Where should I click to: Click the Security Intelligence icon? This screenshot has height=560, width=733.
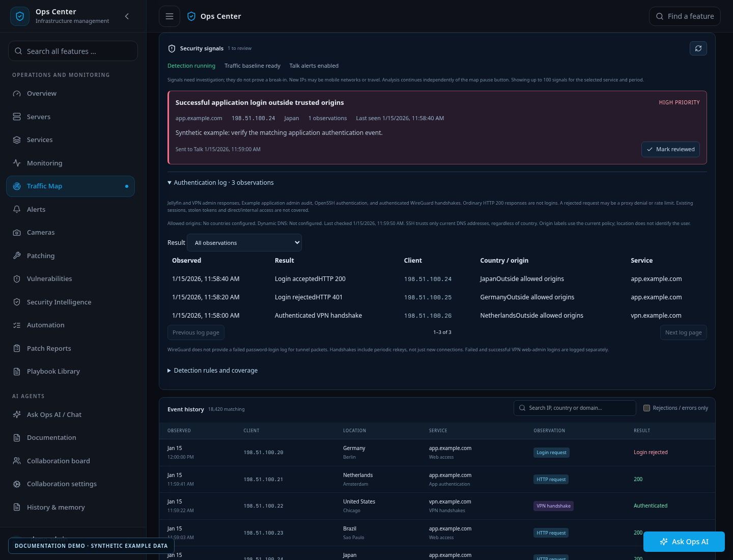[17, 302]
